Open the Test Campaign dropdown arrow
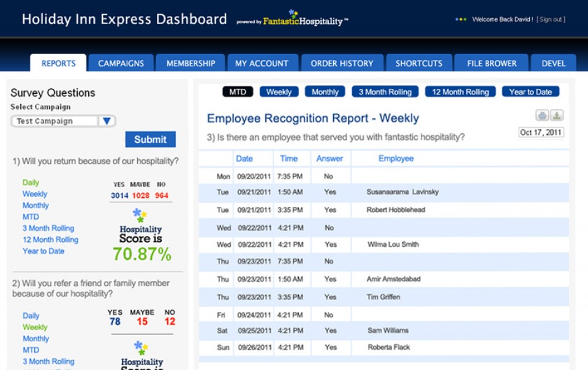588x370 pixels. 107,121
